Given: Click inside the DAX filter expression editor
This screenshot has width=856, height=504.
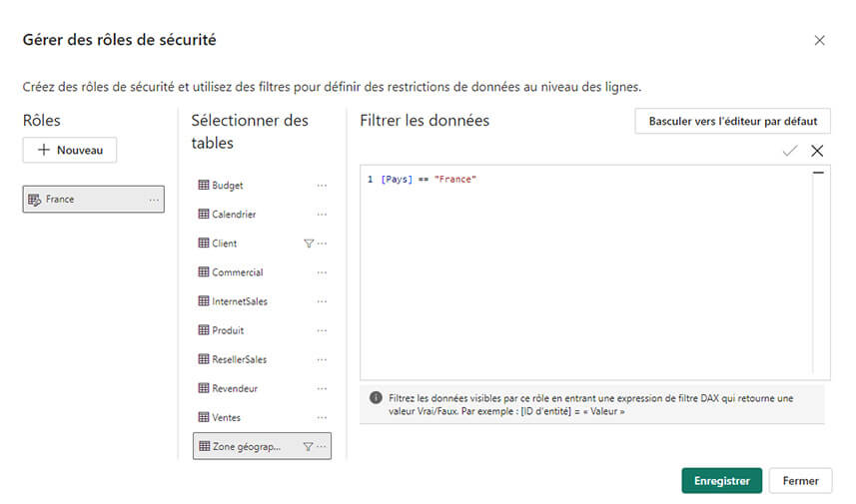Looking at the screenshot, I should pos(595,272).
